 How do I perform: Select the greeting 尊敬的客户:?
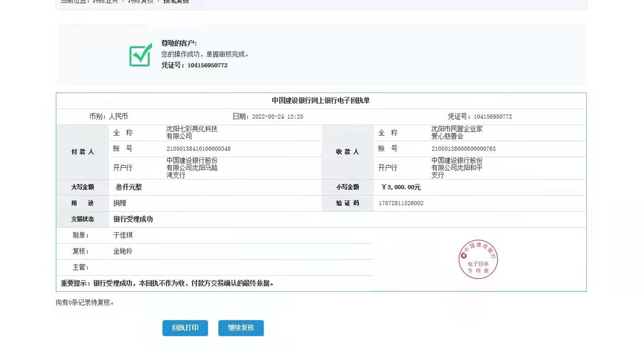(179, 43)
